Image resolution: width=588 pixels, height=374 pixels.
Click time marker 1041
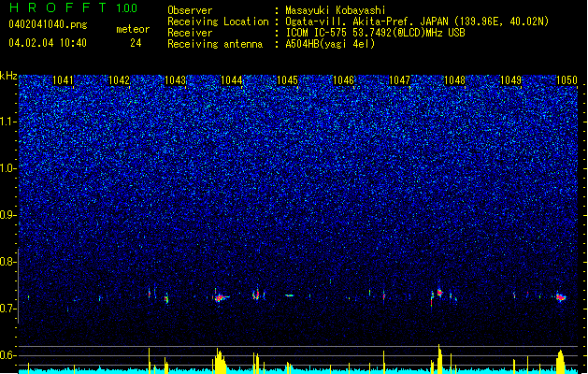click(x=63, y=79)
